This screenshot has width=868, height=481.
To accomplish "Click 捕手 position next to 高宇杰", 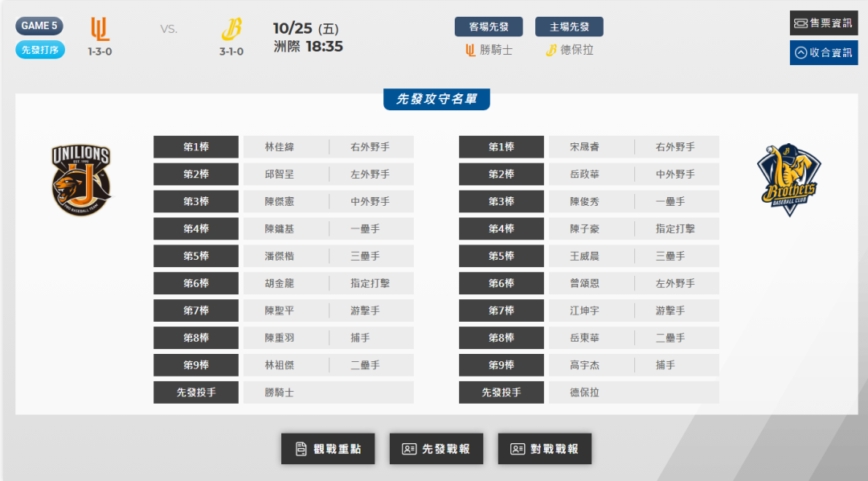I will (x=665, y=365).
